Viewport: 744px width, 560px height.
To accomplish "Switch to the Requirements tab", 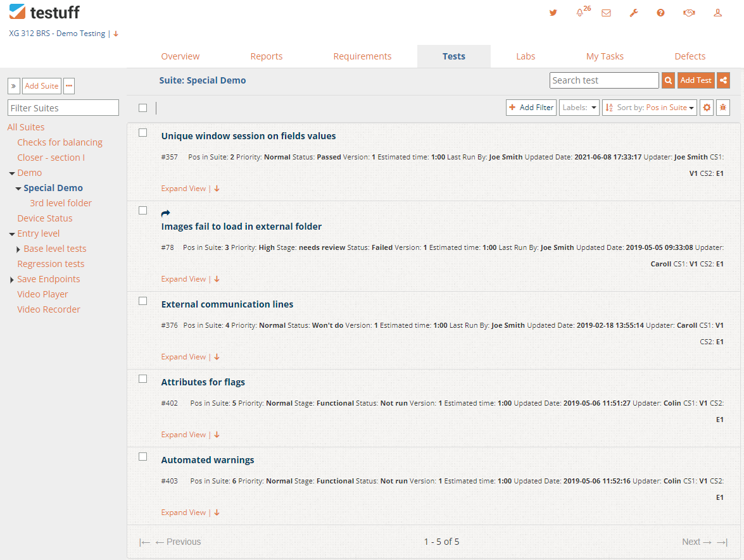I will [x=362, y=56].
